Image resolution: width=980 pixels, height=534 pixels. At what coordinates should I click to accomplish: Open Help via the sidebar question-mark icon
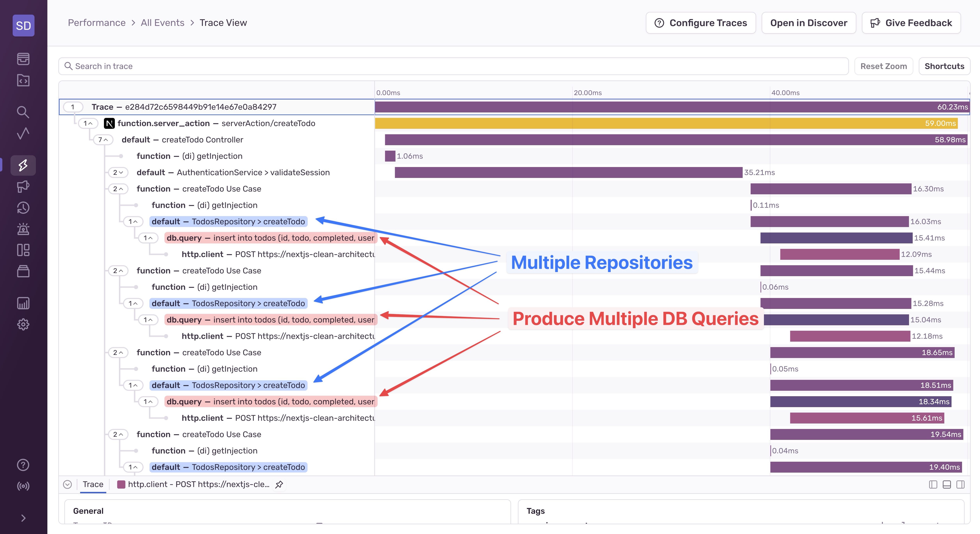coord(23,465)
